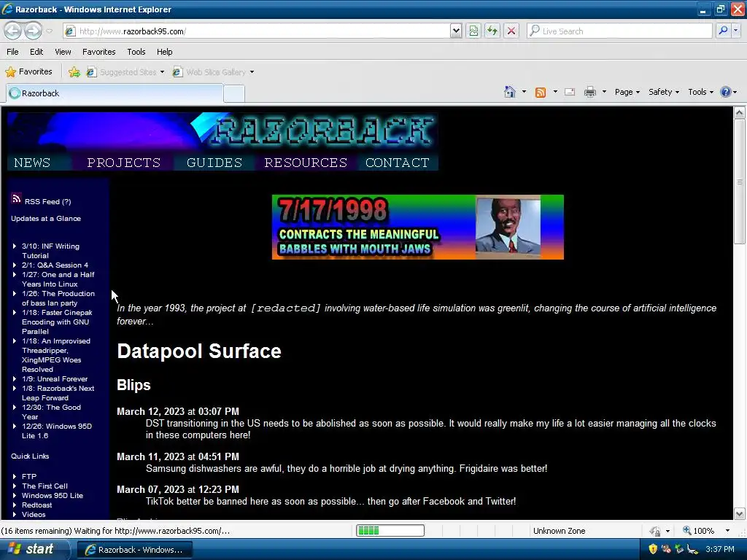Viewport: 747px width, 560px height.
Task: Click the Razorback logo banner
Action: point(222,133)
